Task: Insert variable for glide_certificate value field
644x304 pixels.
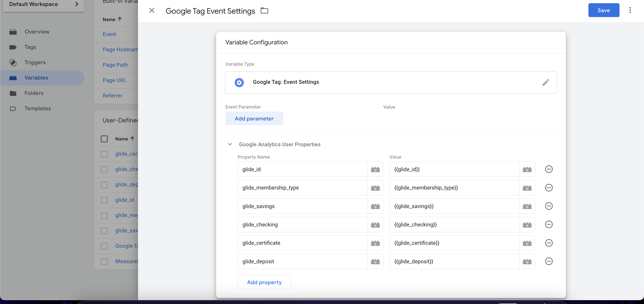Action: [x=527, y=243]
